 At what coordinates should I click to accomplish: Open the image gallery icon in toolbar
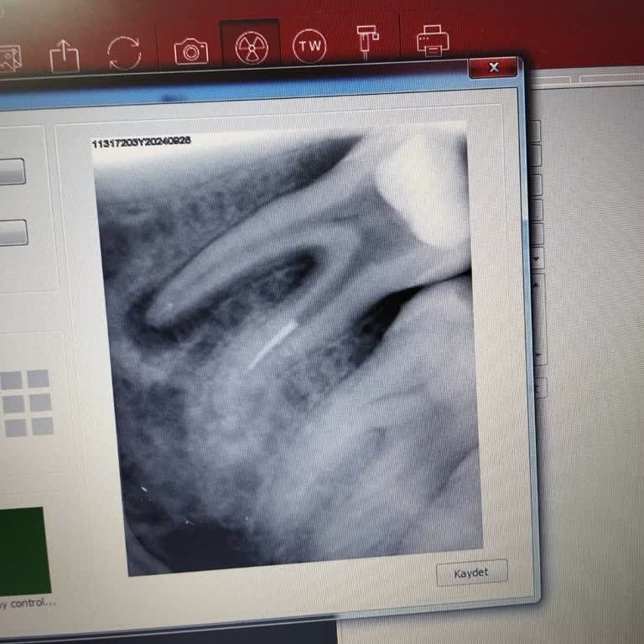point(10,58)
